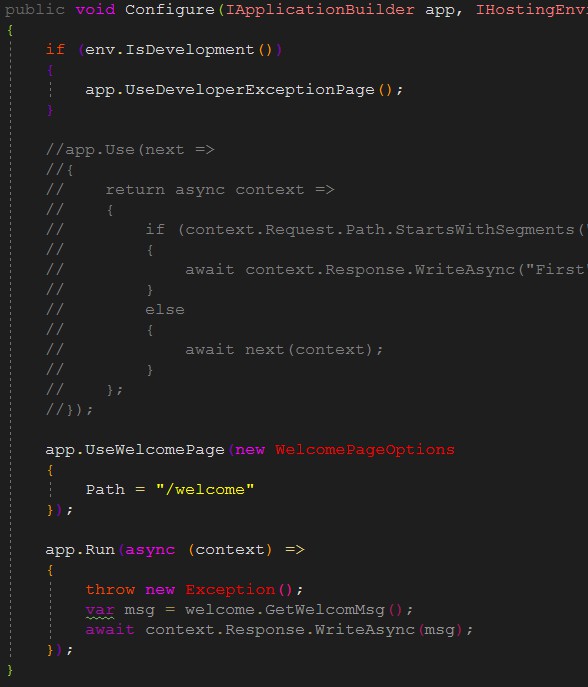Screen dimensions: 588x687
Task: Click the 'async' keyword in app.Run
Action: pos(150,549)
